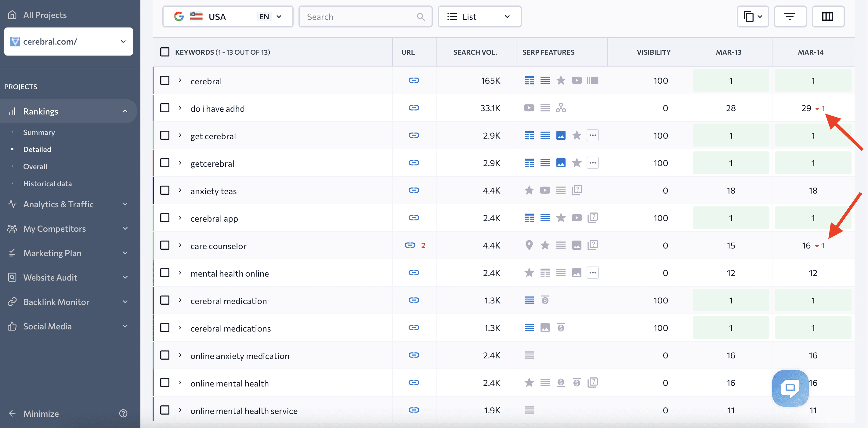868x428 pixels.
Task: Click more SERP features button for mental health online
Action: click(x=592, y=273)
